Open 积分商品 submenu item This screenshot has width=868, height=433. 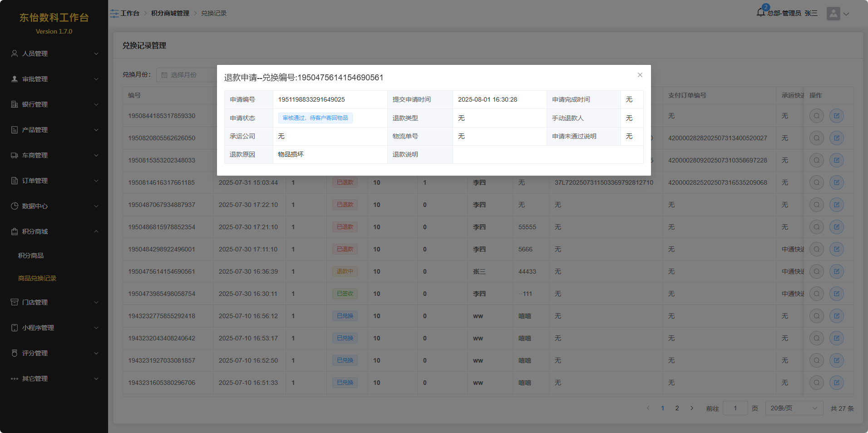(x=31, y=256)
